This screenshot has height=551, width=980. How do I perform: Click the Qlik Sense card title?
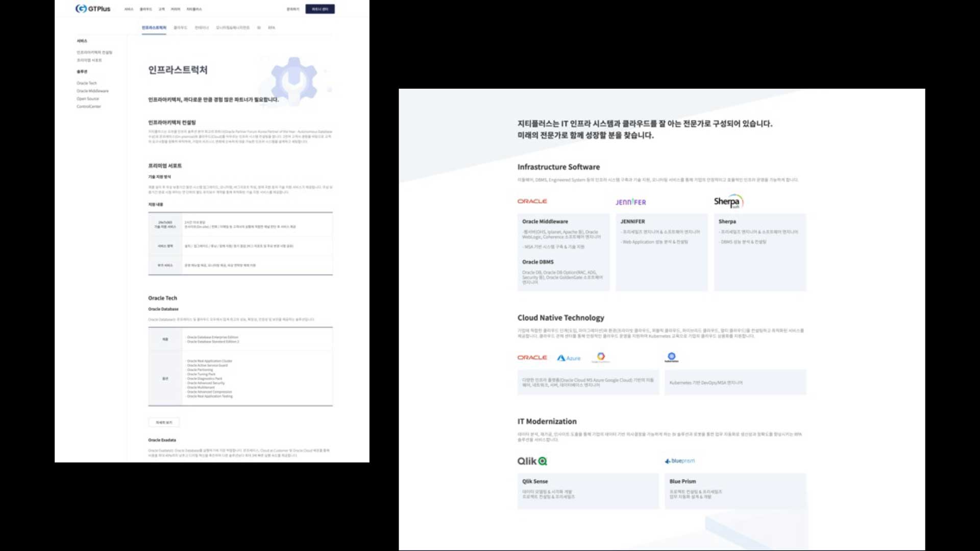coord(534,482)
